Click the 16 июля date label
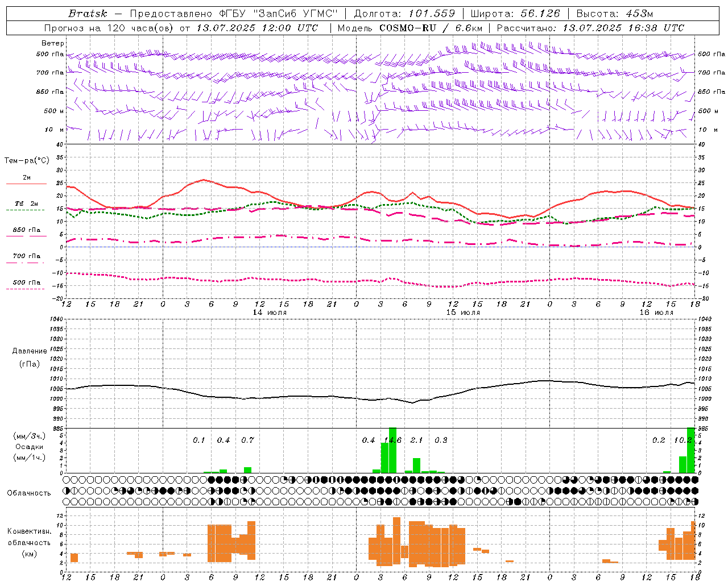Viewport: 728px width, 582px height. (656, 313)
